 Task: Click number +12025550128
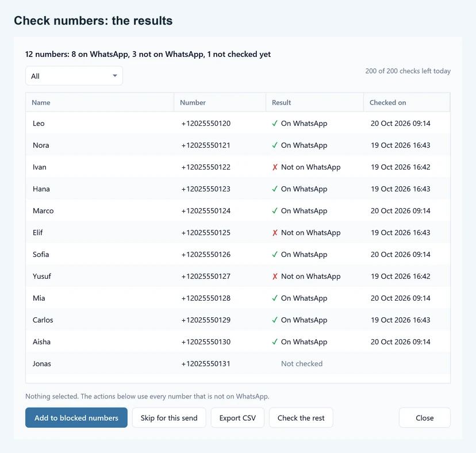click(x=206, y=298)
